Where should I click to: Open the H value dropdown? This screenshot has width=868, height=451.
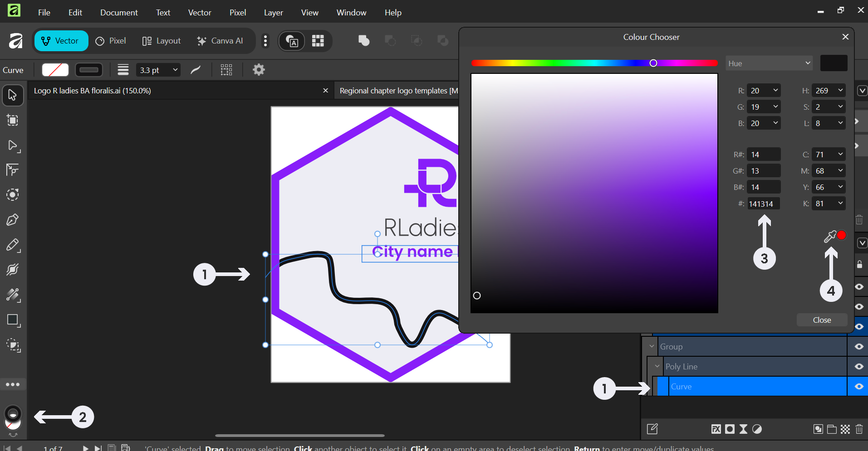(x=840, y=91)
